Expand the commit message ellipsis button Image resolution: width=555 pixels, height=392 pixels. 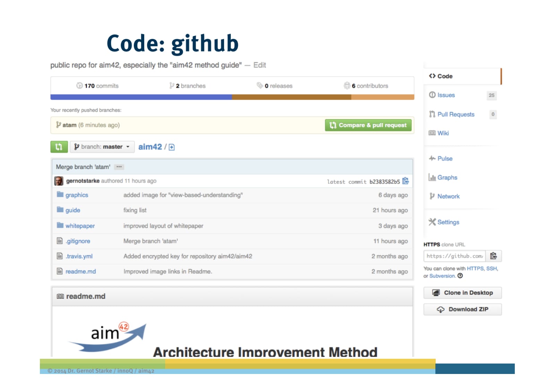tap(119, 167)
